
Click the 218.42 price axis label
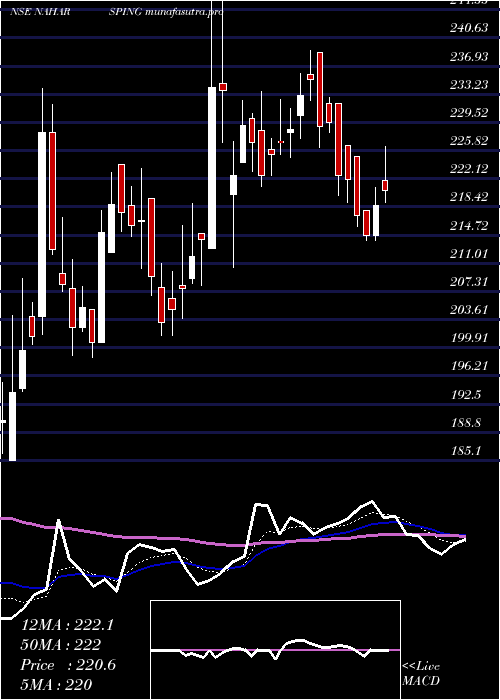point(468,197)
